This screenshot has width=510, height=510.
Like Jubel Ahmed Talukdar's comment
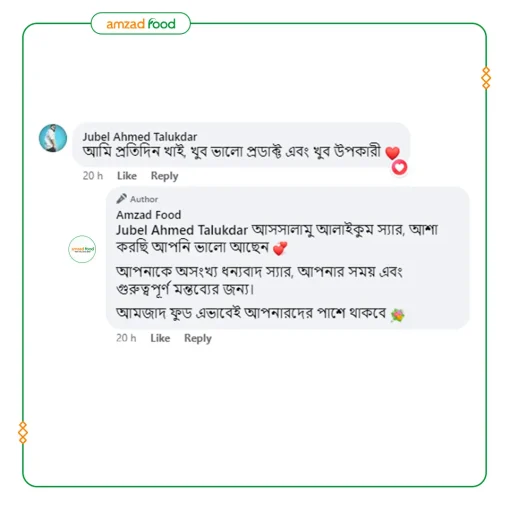point(127,176)
